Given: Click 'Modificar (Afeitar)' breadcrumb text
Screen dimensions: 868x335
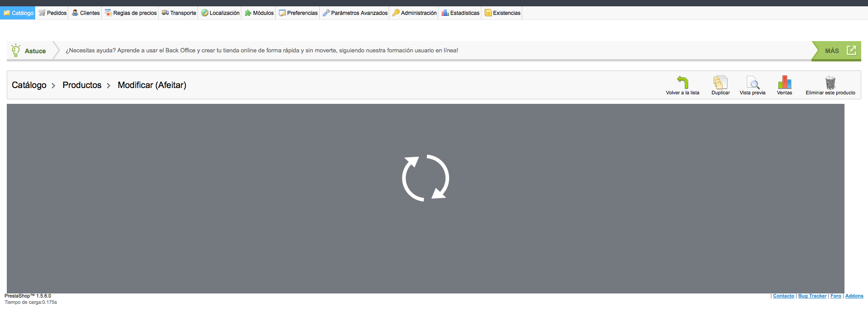Looking at the screenshot, I should (x=152, y=85).
